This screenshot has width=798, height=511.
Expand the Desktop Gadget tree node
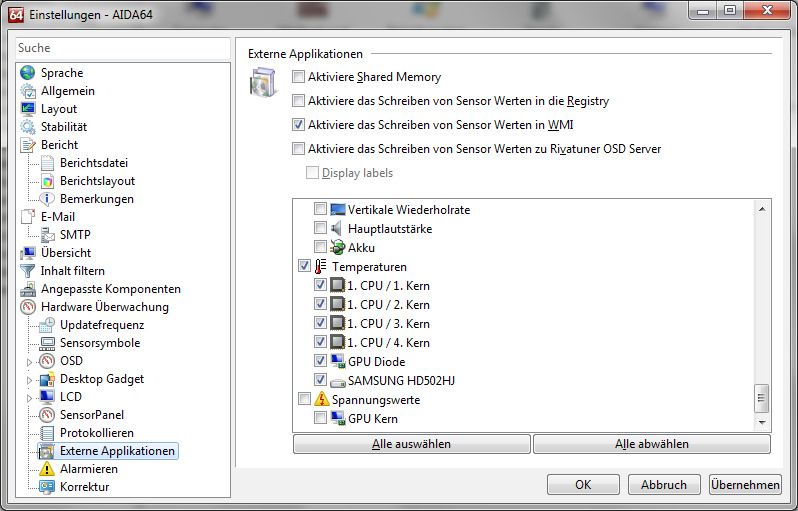click(x=28, y=380)
